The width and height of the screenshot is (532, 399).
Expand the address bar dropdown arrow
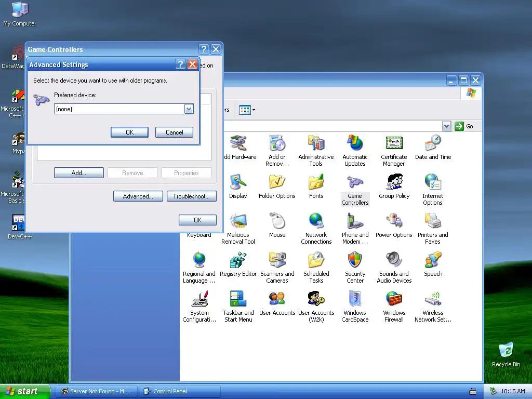446,126
